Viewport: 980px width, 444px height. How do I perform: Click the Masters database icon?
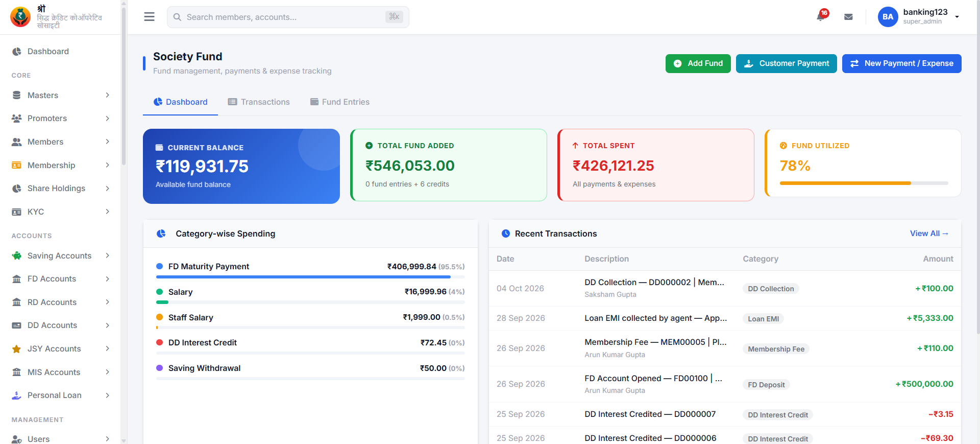(x=17, y=96)
